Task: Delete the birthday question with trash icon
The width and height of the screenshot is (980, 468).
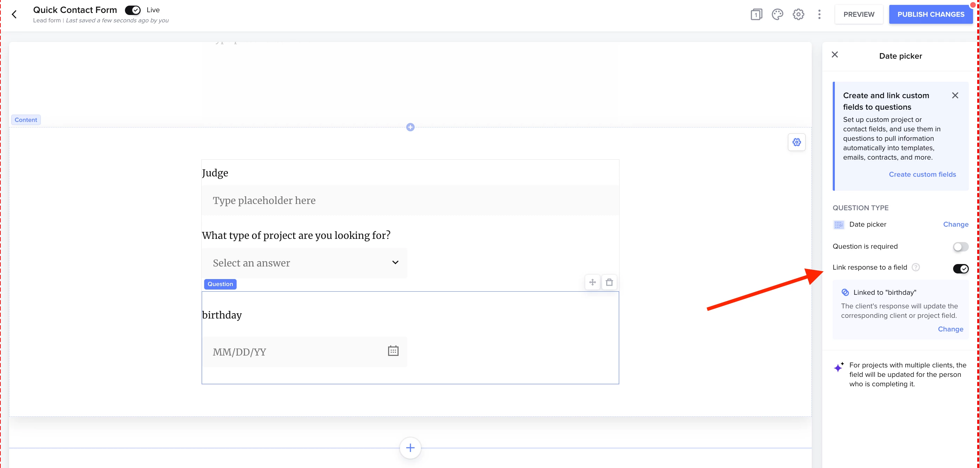Action: pyautogui.click(x=609, y=282)
